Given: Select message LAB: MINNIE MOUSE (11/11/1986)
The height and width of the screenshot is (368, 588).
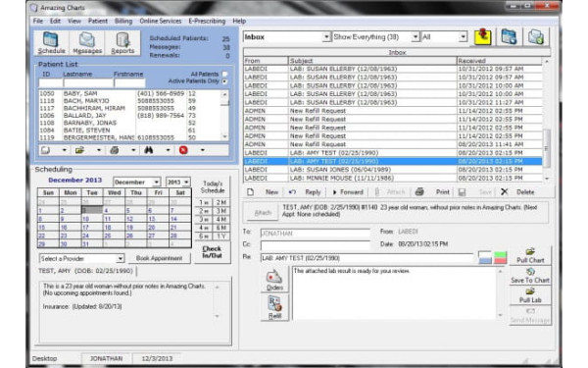Looking at the screenshot, I should tap(393, 178).
